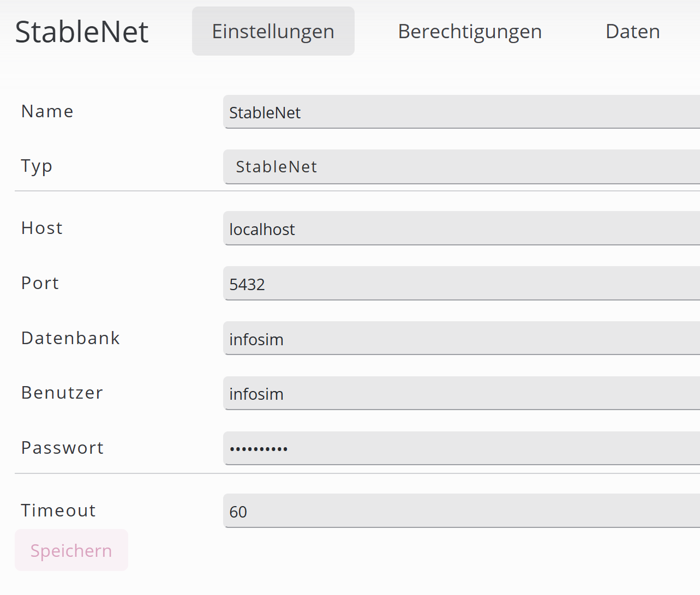Image resolution: width=700 pixels, height=595 pixels.
Task: Click into the Benutzer input field
Action: (x=462, y=394)
